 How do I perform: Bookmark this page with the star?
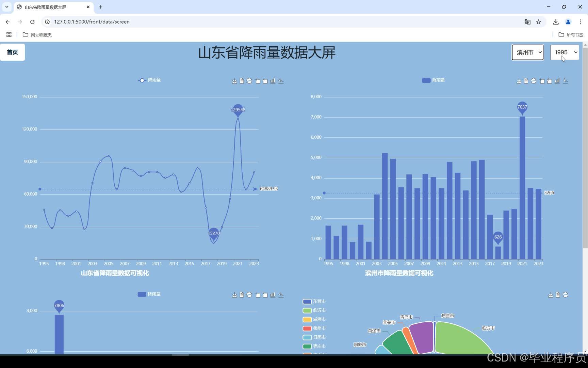539,22
